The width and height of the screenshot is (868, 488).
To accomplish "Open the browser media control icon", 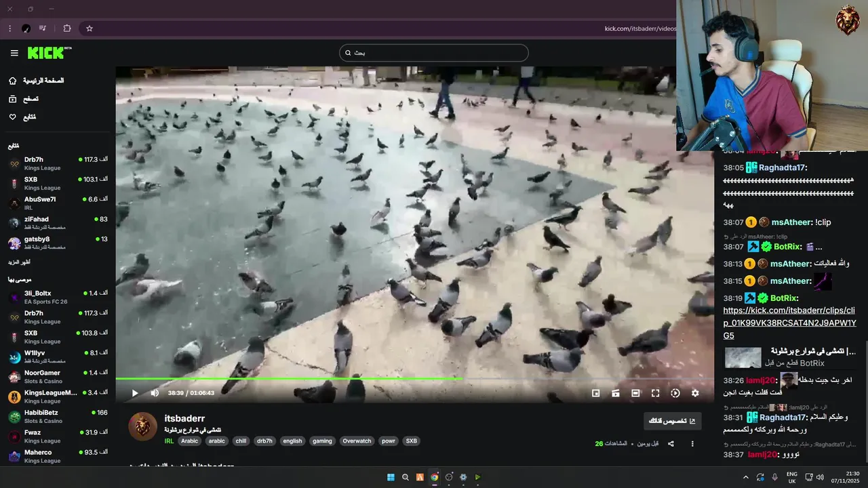I will coord(43,28).
